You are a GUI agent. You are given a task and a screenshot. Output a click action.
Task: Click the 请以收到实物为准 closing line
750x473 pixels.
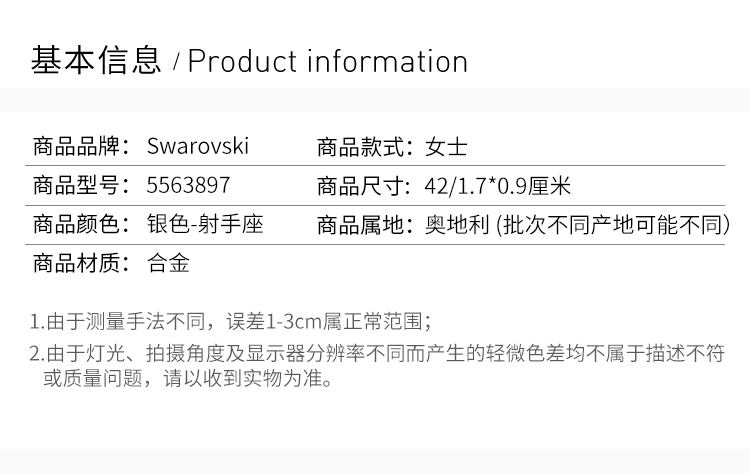click(x=248, y=378)
